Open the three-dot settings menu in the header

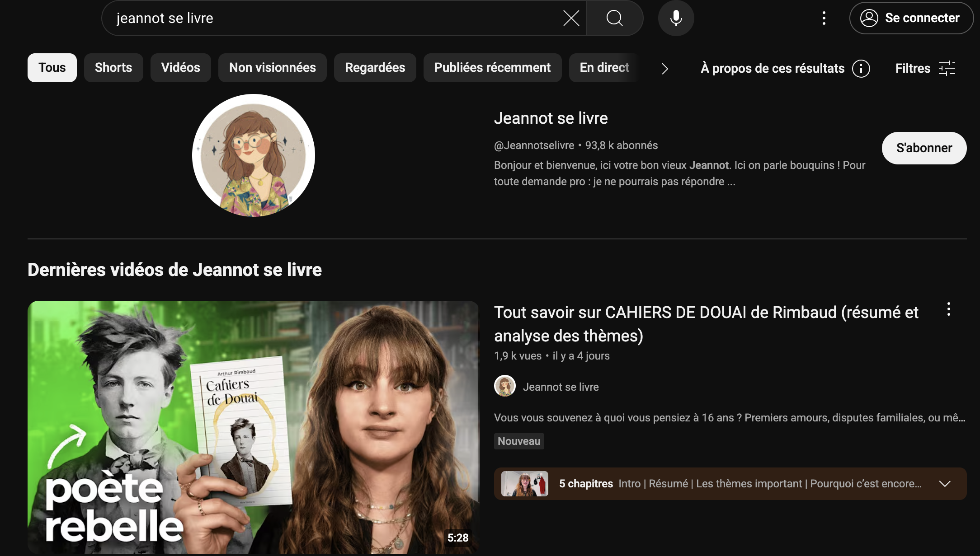click(x=824, y=18)
